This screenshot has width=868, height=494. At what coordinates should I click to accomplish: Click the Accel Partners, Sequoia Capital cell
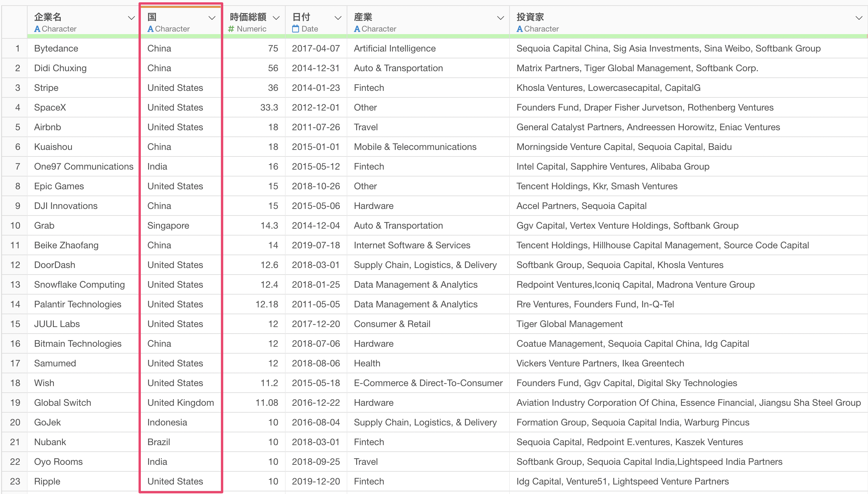click(x=688, y=206)
